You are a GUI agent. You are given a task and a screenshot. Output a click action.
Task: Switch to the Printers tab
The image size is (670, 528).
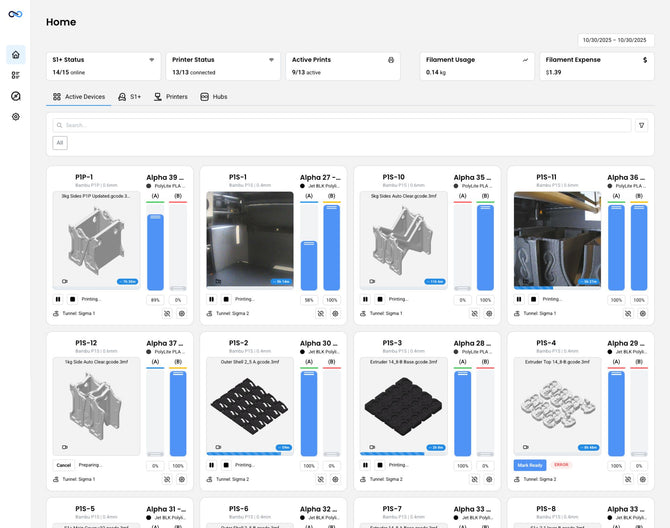[170, 97]
